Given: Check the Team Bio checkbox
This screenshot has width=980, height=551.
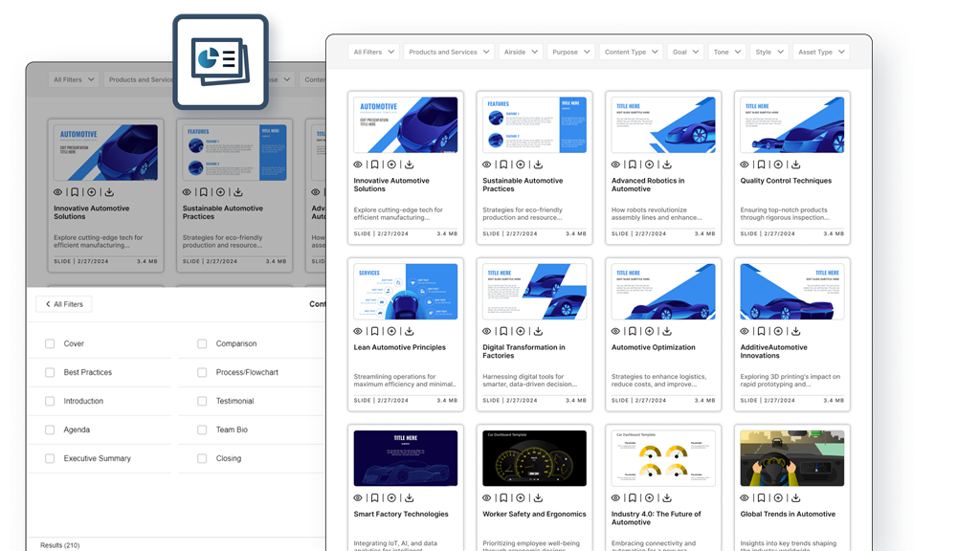Looking at the screenshot, I should (202, 430).
